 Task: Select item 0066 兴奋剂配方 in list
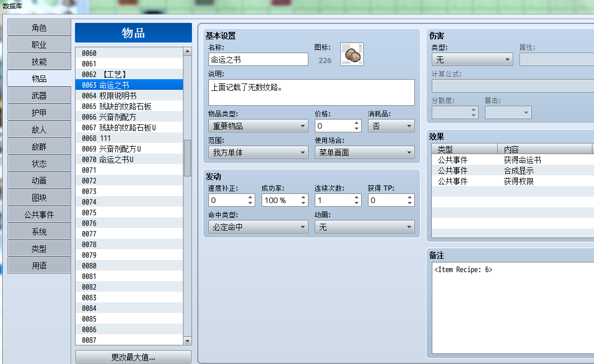click(x=129, y=117)
